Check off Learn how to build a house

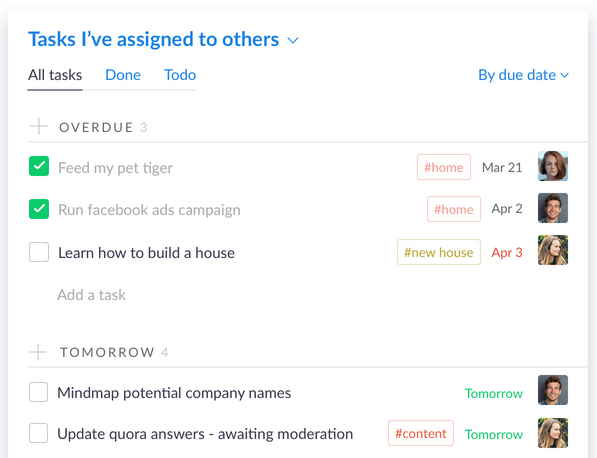(39, 252)
